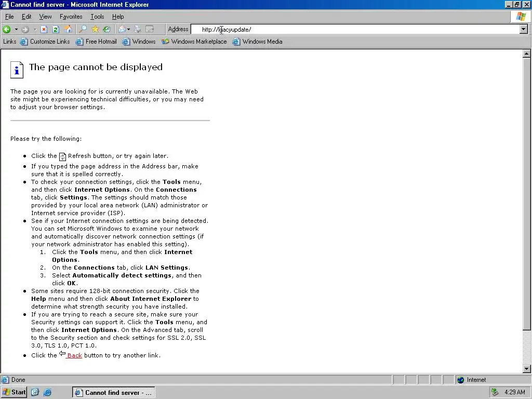Open the Back button history dropdown

tap(16, 29)
